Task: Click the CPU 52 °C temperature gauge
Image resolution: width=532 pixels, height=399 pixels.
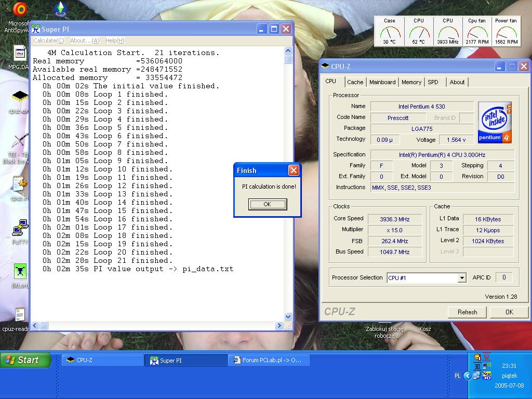Action: [x=419, y=31]
